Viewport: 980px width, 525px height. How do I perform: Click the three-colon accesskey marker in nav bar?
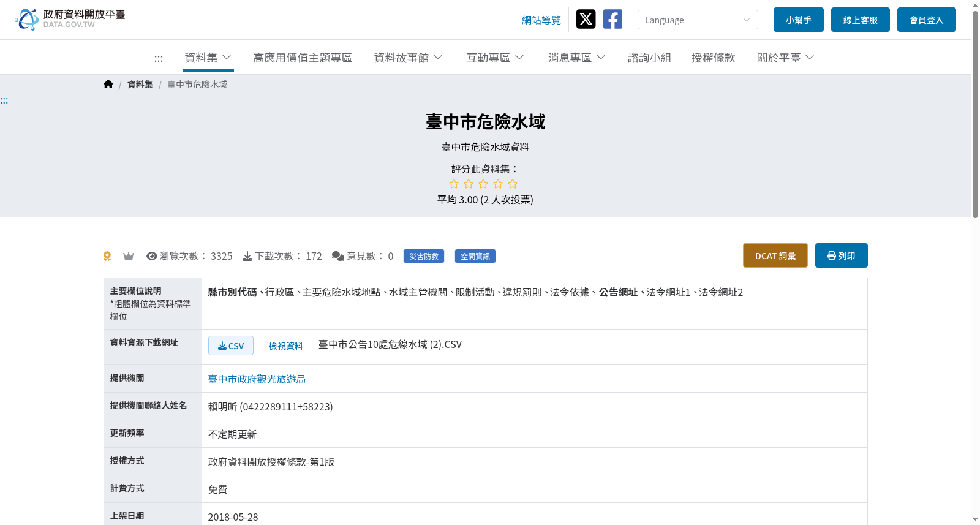coord(159,58)
